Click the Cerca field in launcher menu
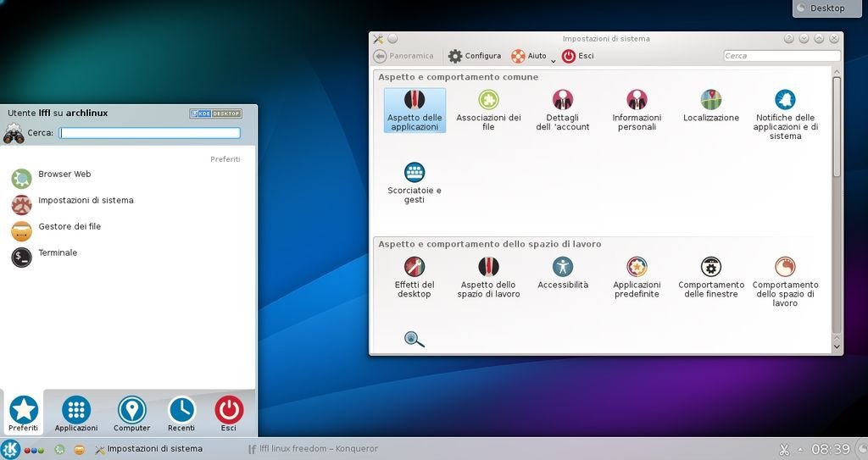 [149, 133]
